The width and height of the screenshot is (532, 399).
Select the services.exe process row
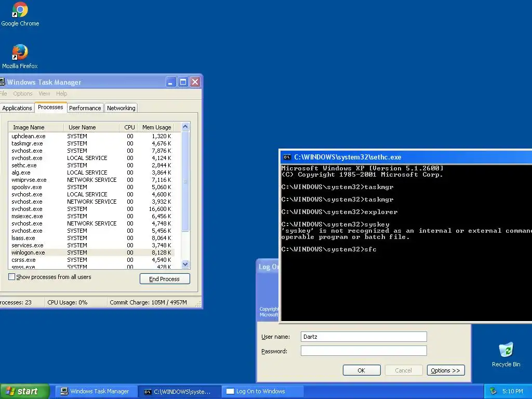pos(91,245)
